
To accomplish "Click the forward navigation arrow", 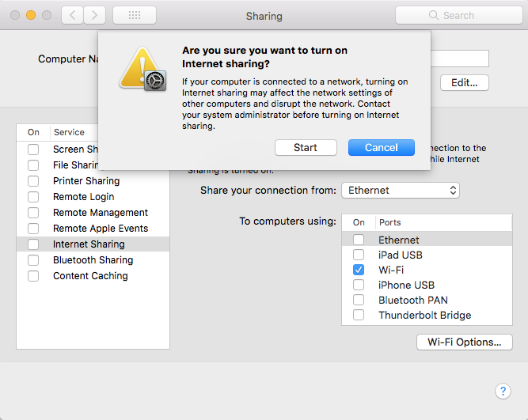I will point(94,15).
